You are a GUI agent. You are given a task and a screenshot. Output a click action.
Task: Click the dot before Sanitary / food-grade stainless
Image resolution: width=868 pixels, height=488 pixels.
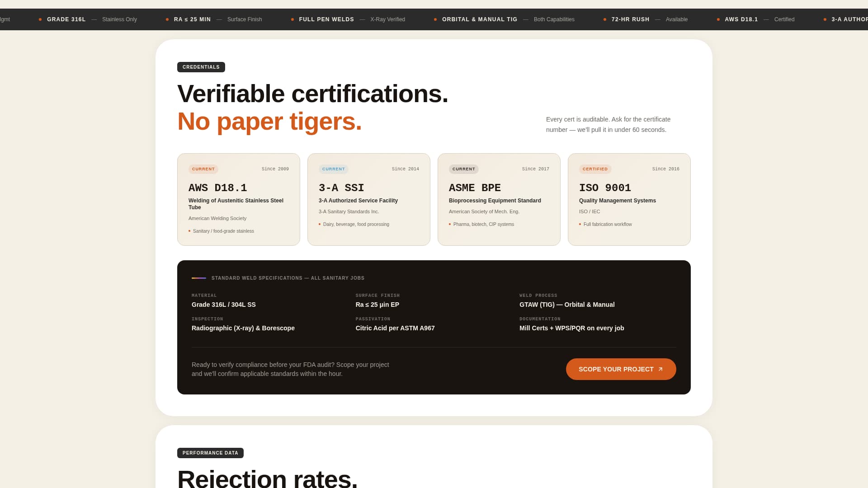189,231
